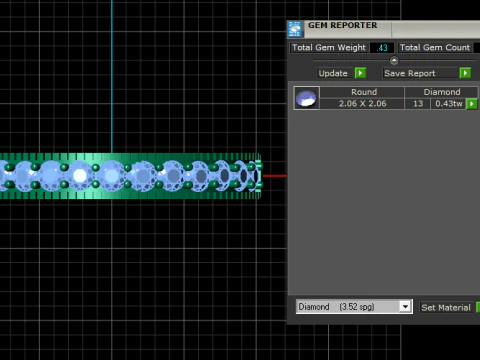Image resolution: width=480 pixels, height=360 pixels.
Task: Click the green arrow next to Save Report
Action: pyautogui.click(x=465, y=73)
